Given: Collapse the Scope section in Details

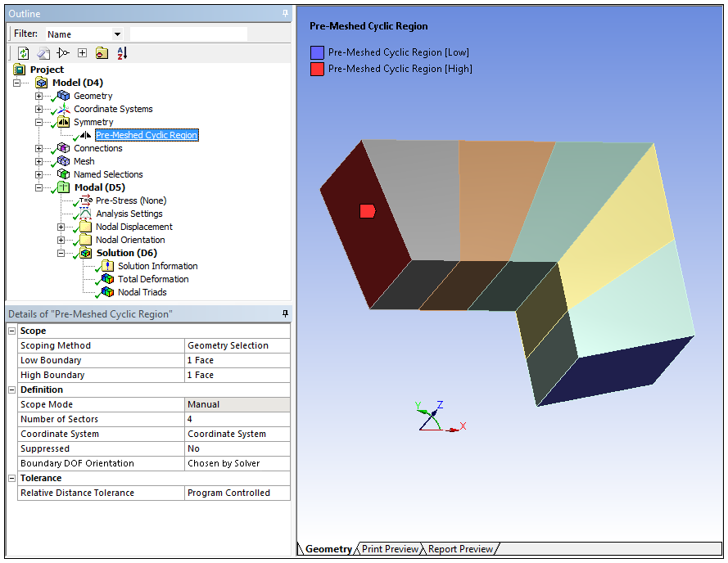Looking at the screenshot, I should pyautogui.click(x=12, y=331).
